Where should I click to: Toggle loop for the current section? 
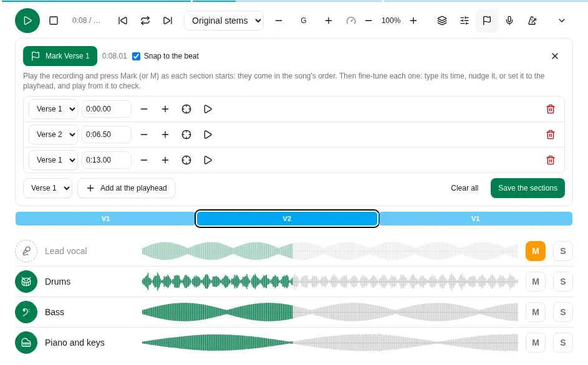pos(145,21)
